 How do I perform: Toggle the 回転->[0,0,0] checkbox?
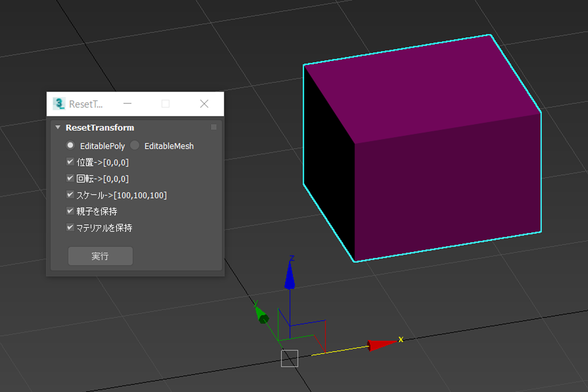click(70, 178)
